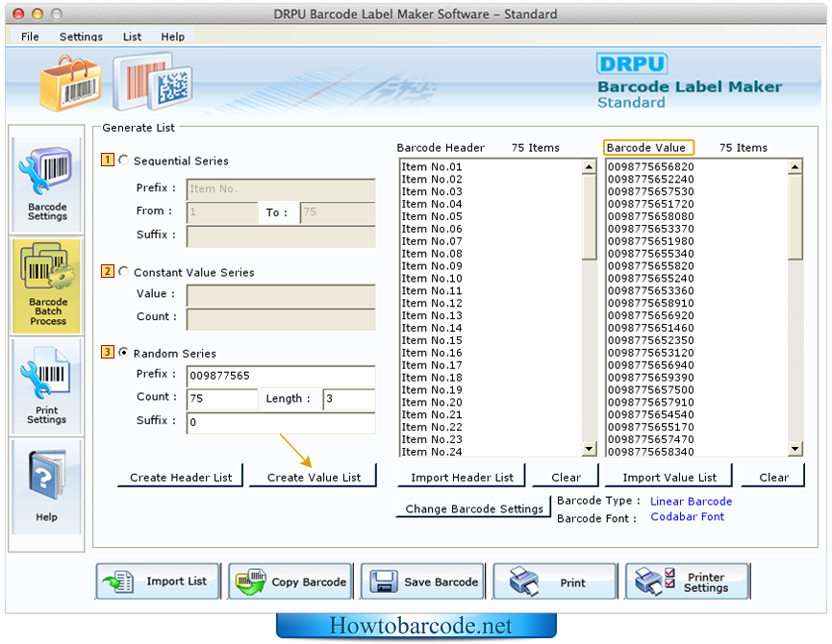Select barcode value 0098775653360
Viewport: 832px width, 644px height.
click(697, 290)
